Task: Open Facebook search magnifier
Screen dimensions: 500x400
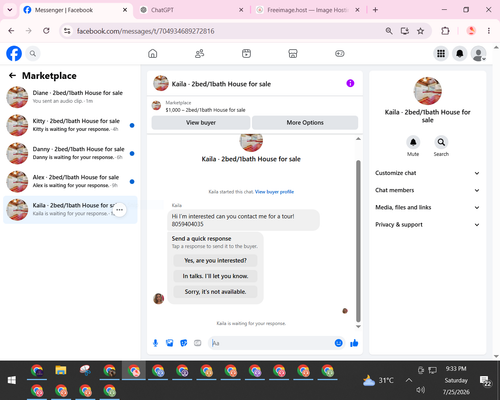Action: (33, 53)
